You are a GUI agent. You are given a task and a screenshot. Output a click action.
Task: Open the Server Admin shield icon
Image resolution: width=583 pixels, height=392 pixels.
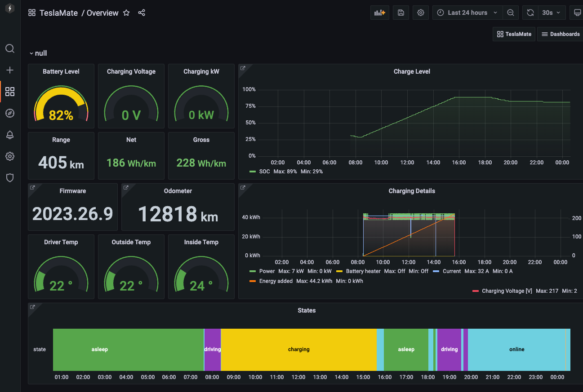[10, 178]
